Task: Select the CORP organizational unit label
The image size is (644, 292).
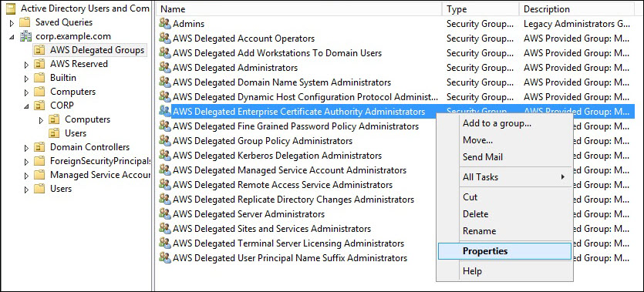Action: coord(62,106)
